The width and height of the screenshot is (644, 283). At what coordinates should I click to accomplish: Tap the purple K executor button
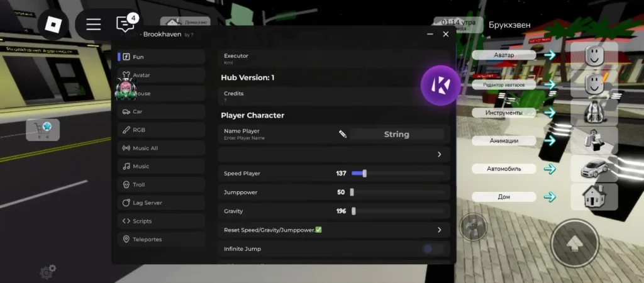tap(440, 85)
